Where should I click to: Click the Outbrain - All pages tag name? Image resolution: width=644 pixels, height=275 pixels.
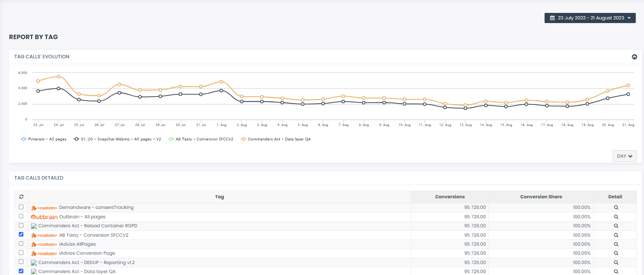(x=82, y=217)
